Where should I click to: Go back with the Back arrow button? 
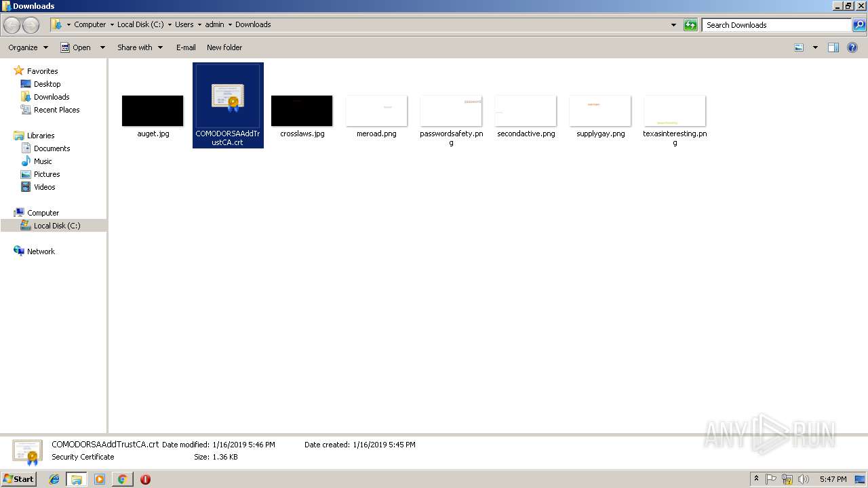click(12, 25)
